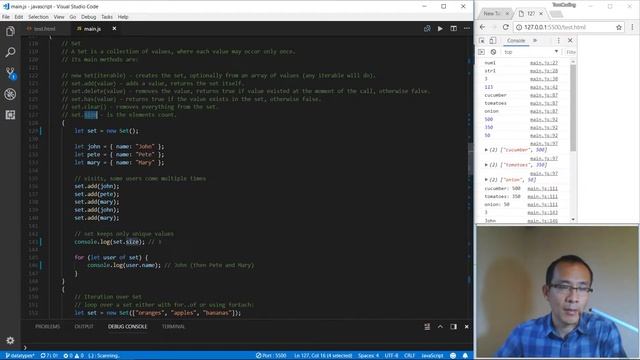Image resolution: width=640 pixels, height=360 pixels.
Task: Open the editor More Actions ellipsis
Action: 467,29
